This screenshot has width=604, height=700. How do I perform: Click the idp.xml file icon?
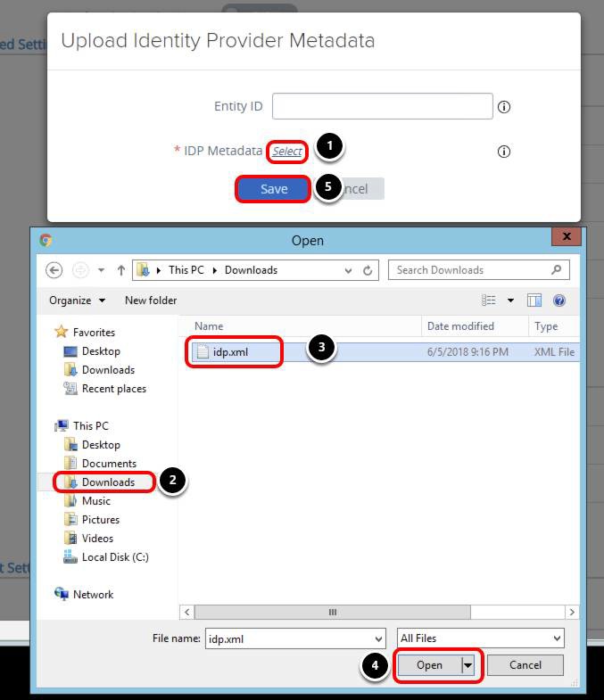pos(203,352)
